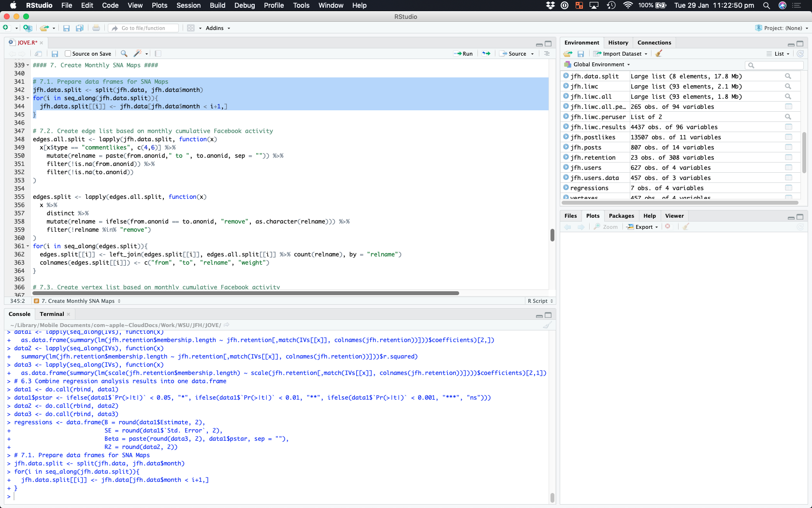Clear environment objects with the broom icon

659,54
